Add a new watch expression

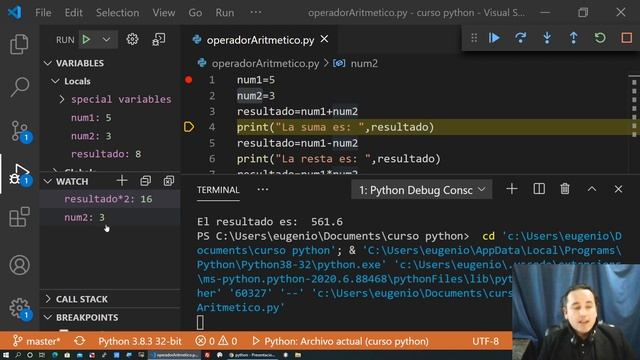click(x=122, y=181)
